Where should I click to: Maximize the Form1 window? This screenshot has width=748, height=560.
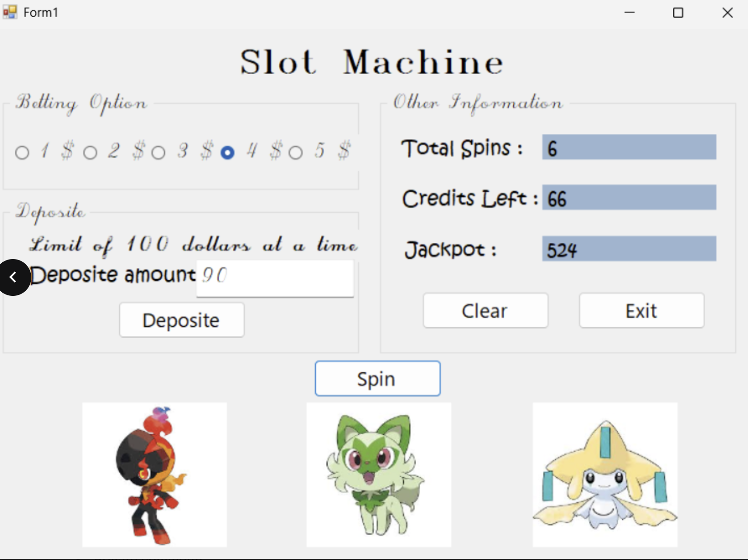(x=678, y=12)
